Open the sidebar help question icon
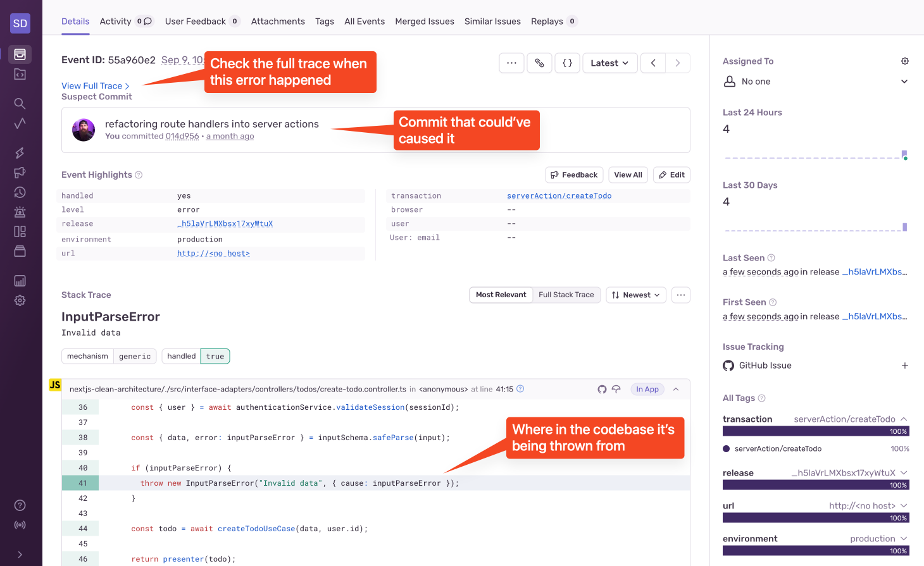924x566 pixels. coord(20,505)
